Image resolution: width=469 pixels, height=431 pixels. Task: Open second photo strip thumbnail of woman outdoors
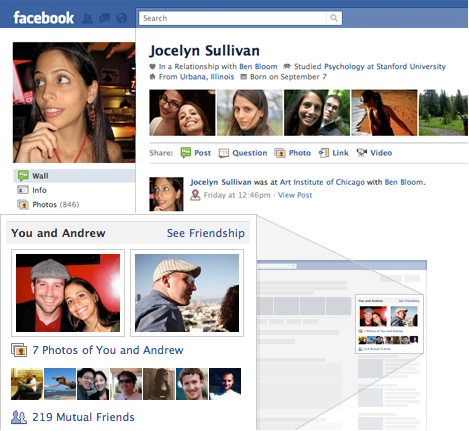(250, 113)
